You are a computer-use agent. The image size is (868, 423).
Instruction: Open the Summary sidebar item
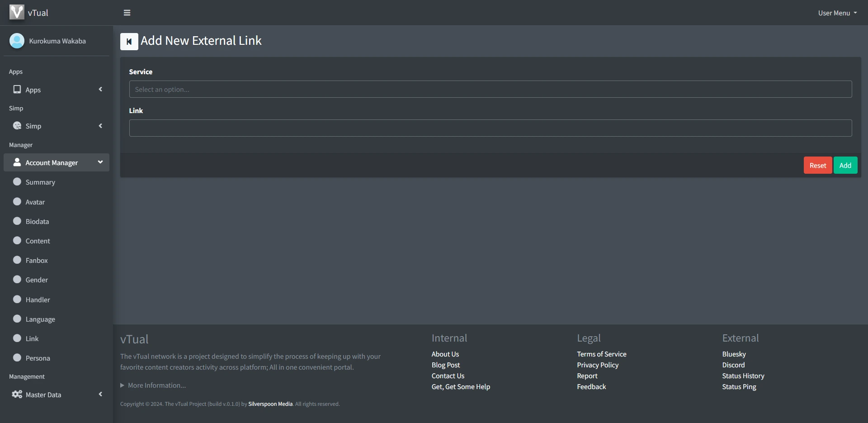coord(40,182)
